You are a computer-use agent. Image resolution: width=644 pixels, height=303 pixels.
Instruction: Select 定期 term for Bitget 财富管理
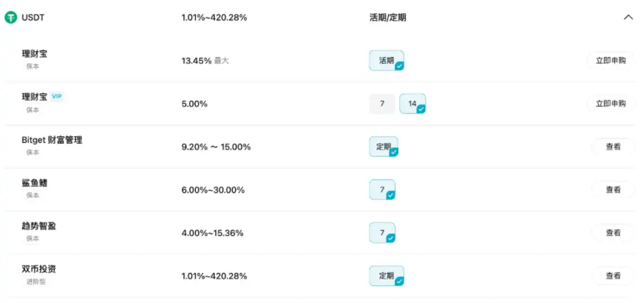click(x=384, y=147)
